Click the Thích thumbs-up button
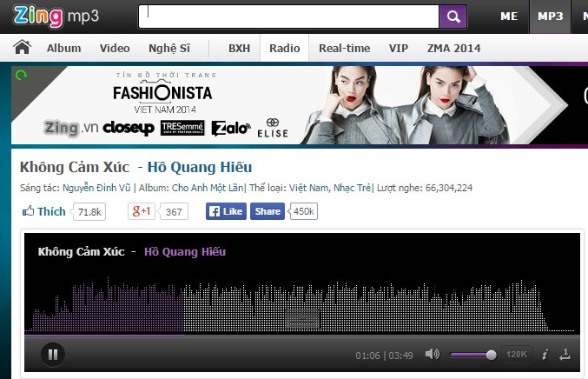The height and width of the screenshot is (379, 588). coord(44,211)
